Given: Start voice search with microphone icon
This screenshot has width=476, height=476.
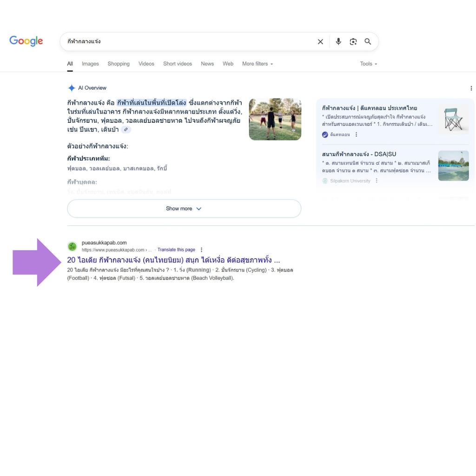Looking at the screenshot, I should (338, 42).
